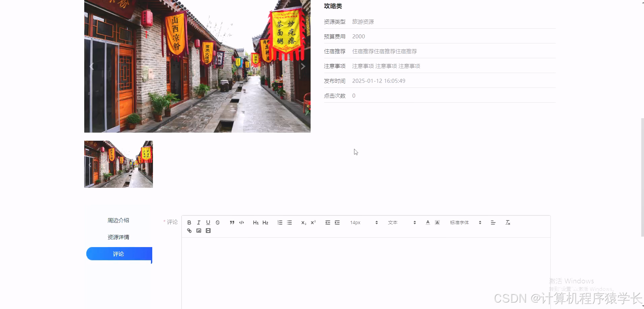Click the 2000 budget value
The height and width of the screenshot is (309, 644).
click(358, 36)
